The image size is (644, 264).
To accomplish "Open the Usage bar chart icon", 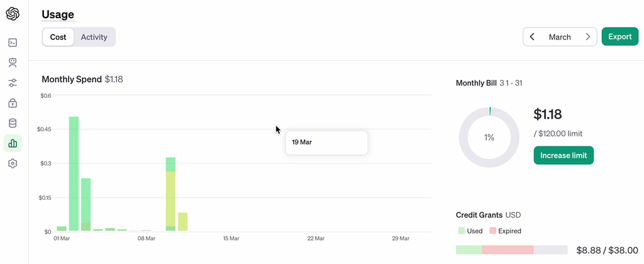I will click(x=13, y=143).
